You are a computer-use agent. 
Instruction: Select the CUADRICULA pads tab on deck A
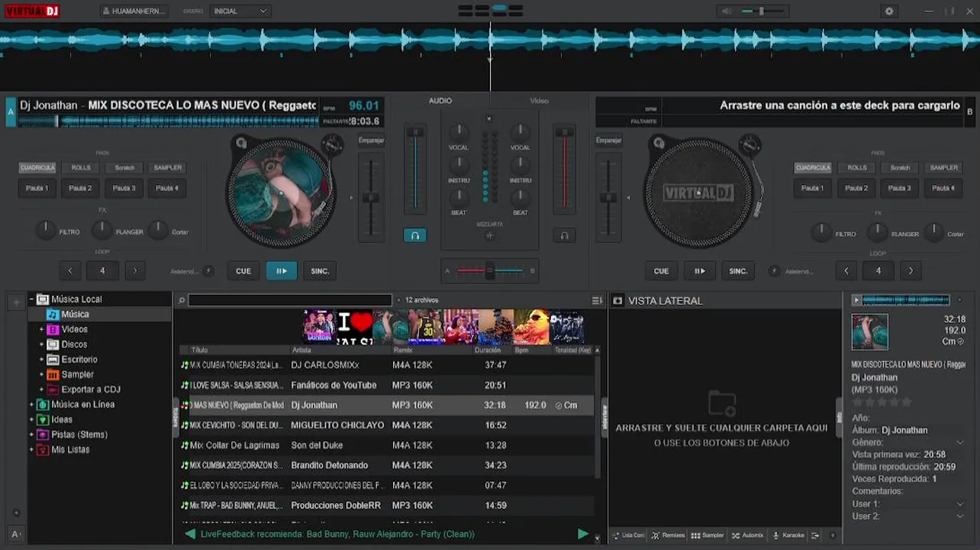(x=37, y=167)
